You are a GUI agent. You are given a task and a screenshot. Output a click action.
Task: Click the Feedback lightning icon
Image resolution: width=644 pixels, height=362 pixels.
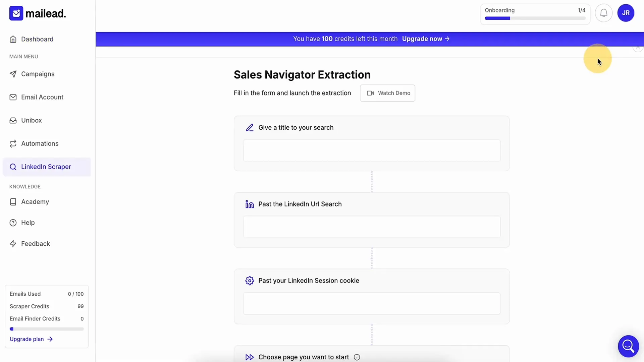point(13,244)
